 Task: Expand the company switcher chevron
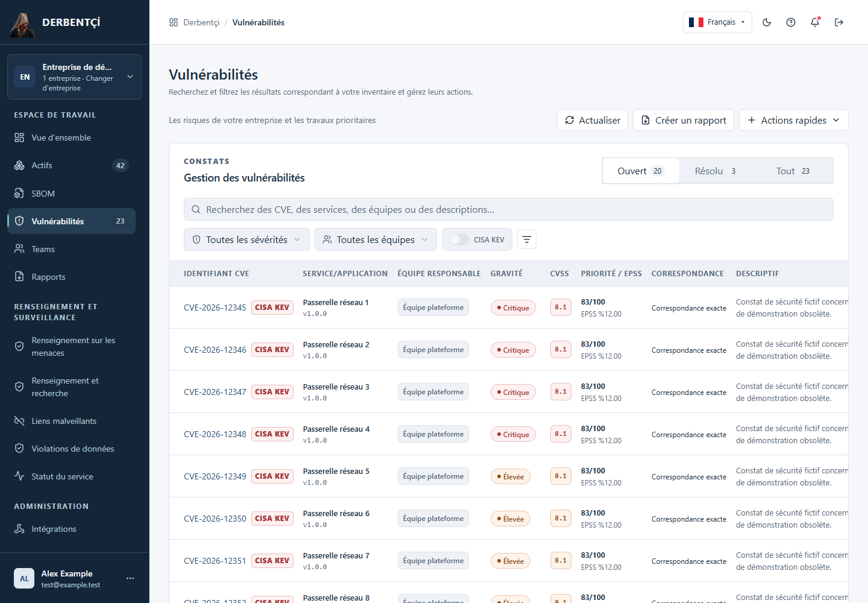[130, 77]
